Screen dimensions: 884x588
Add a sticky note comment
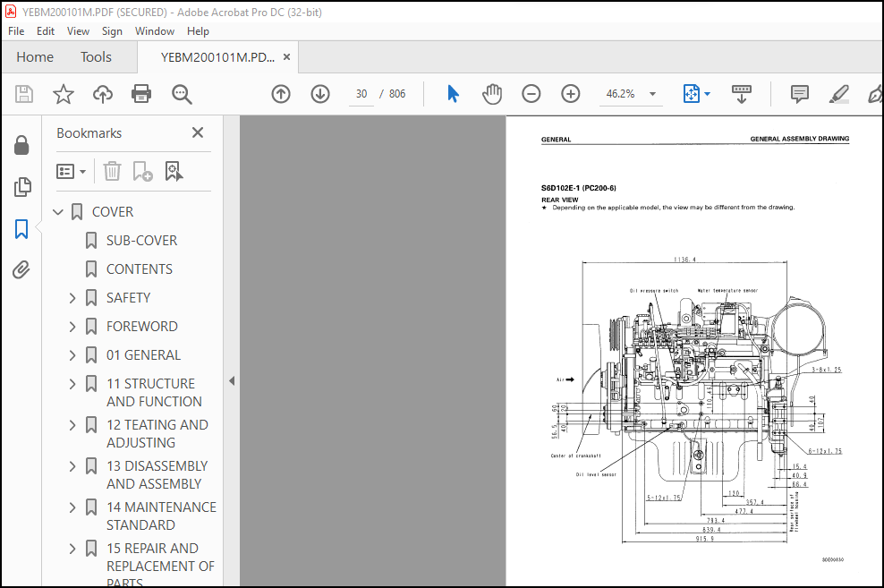pyautogui.click(x=799, y=94)
